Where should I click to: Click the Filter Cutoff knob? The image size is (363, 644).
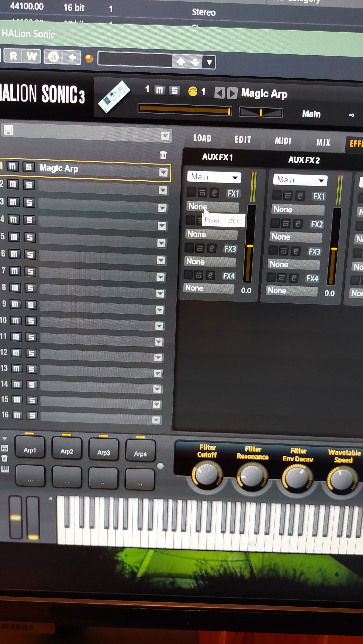coord(207,474)
